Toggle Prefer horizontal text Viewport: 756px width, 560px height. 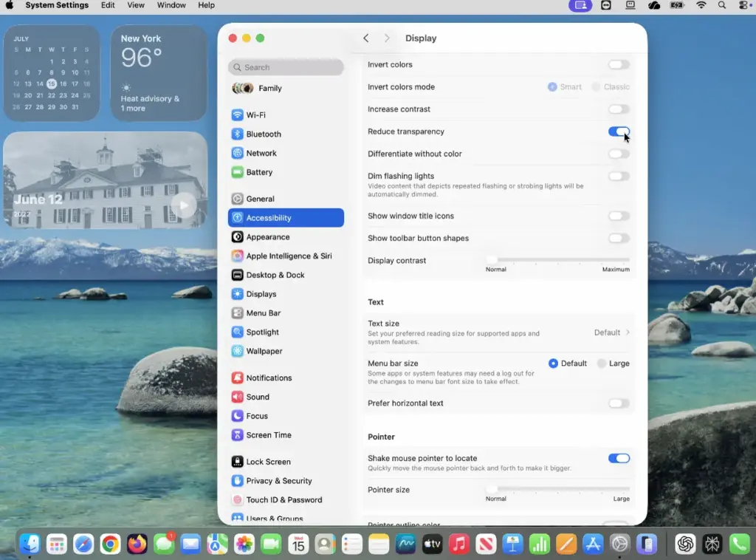[x=619, y=403]
